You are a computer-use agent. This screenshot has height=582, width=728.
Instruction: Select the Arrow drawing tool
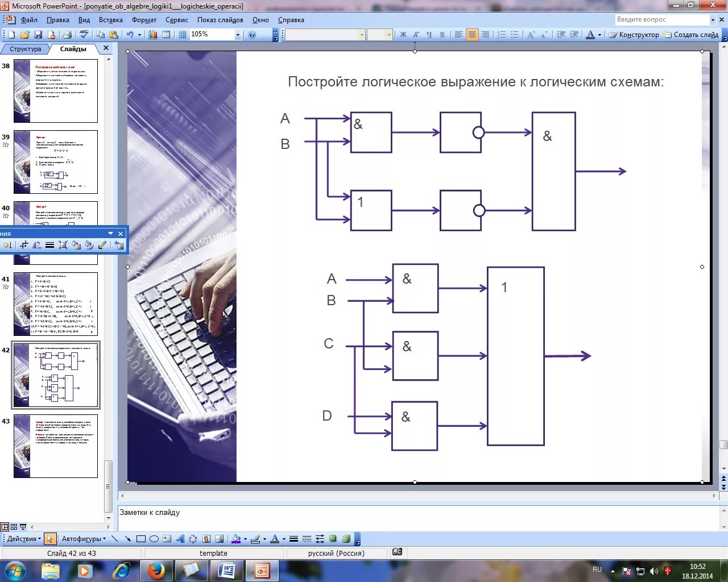(x=128, y=539)
